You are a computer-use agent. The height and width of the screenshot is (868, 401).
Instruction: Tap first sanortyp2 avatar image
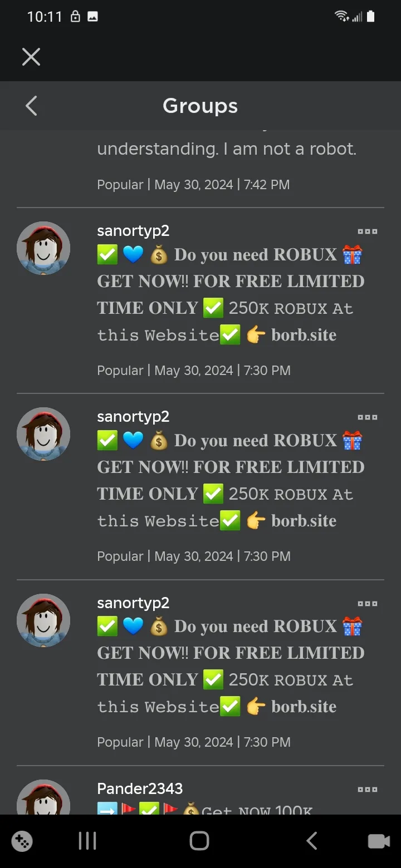[43, 248]
